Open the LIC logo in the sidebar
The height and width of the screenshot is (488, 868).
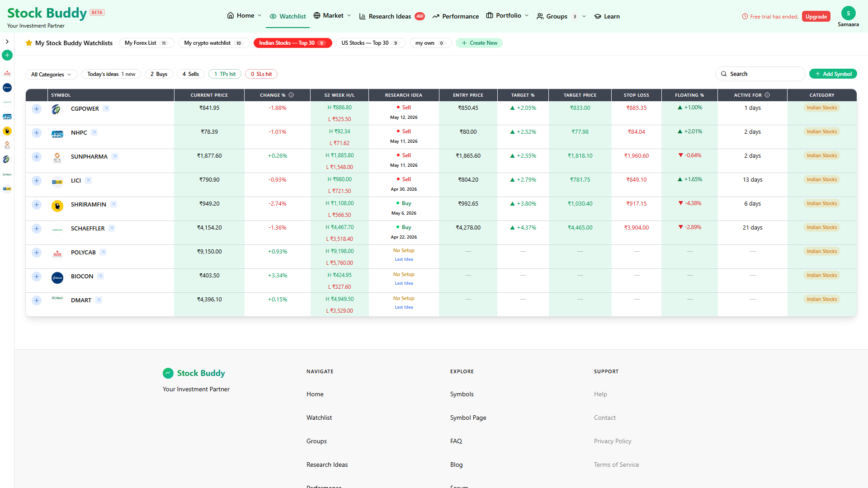(7, 189)
